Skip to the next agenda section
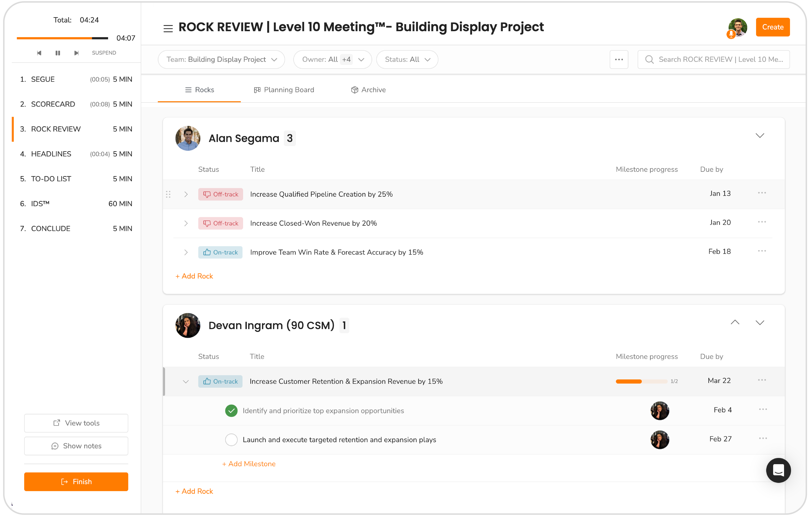Viewport: 812px width, 516px height. point(76,53)
